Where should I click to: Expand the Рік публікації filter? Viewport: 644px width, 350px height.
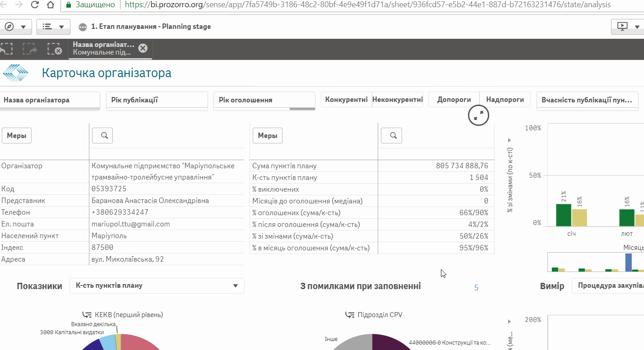click(157, 100)
